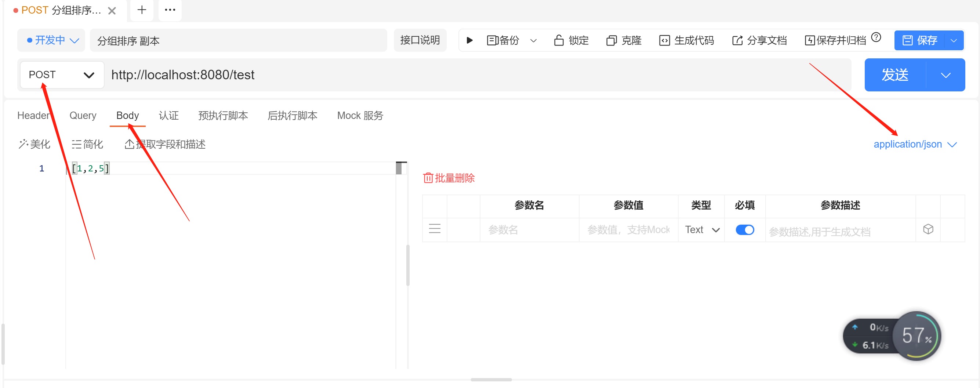Image resolution: width=980 pixels, height=388 pixels.
Task: Open the three-dots tab options menu
Action: [170, 10]
